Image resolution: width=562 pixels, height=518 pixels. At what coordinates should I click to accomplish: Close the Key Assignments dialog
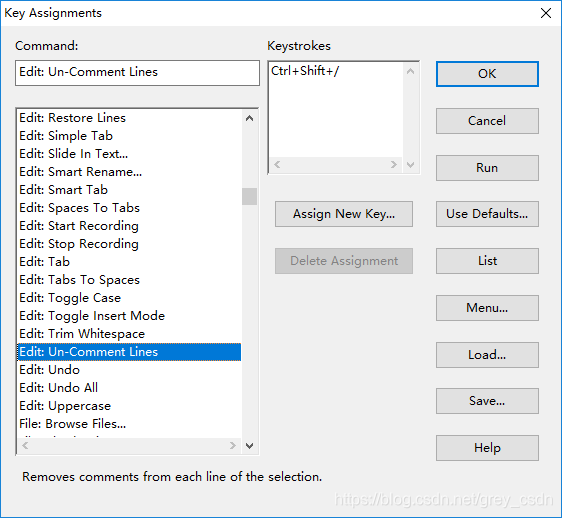[546, 13]
